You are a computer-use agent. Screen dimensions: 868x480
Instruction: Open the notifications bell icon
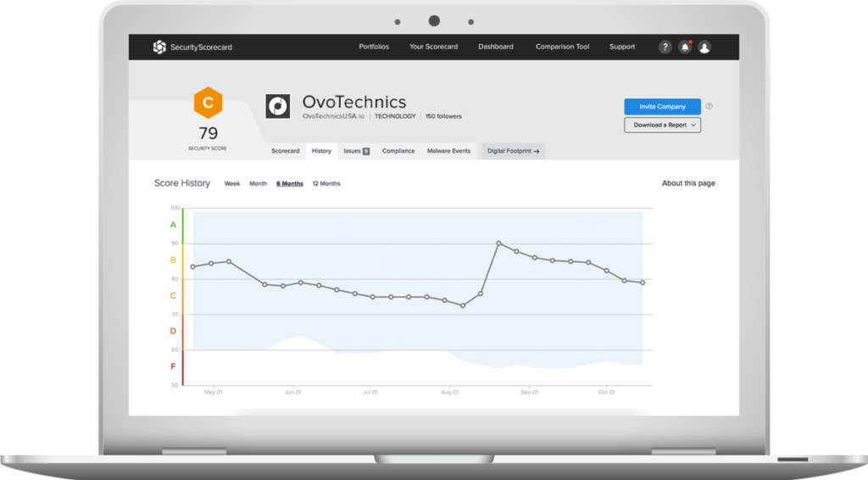click(685, 47)
